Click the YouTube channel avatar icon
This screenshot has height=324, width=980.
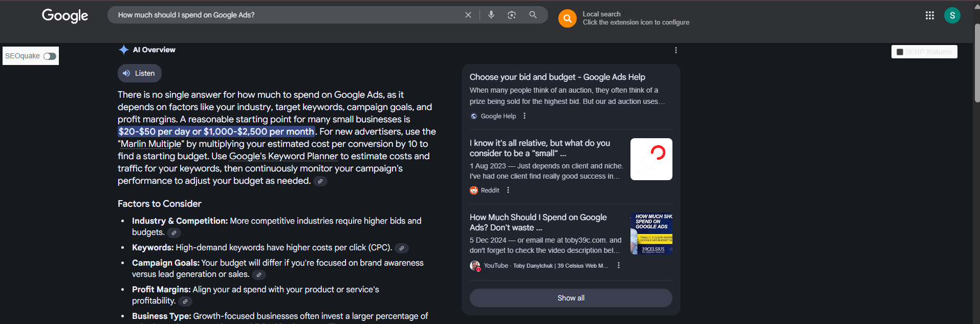(475, 266)
